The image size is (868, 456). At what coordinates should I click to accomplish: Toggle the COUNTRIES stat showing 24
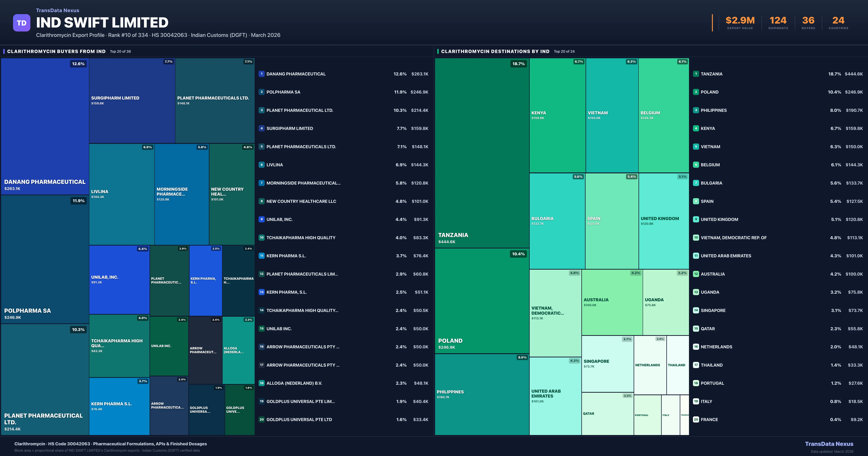pyautogui.click(x=838, y=23)
